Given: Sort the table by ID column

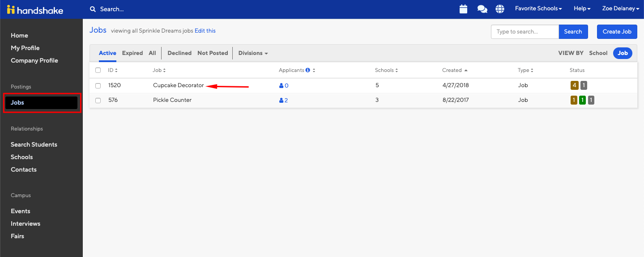Looking at the screenshot, I should (x=113, y=70).
